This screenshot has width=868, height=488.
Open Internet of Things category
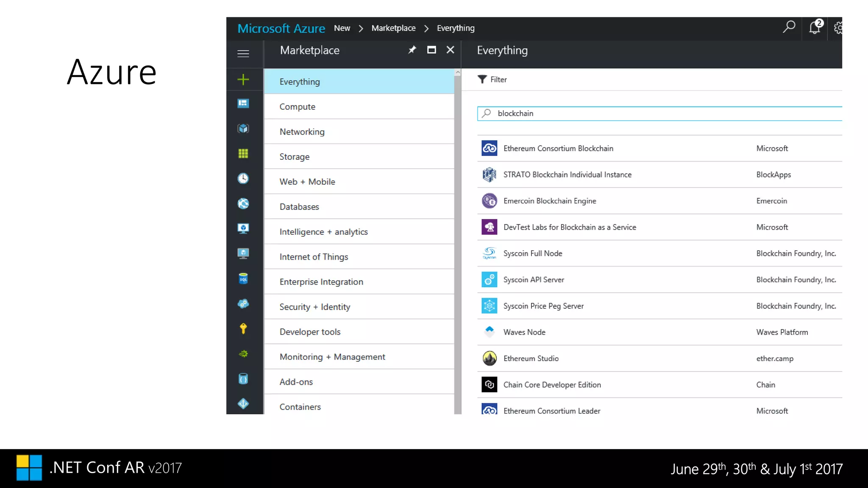tap(359, 256)
